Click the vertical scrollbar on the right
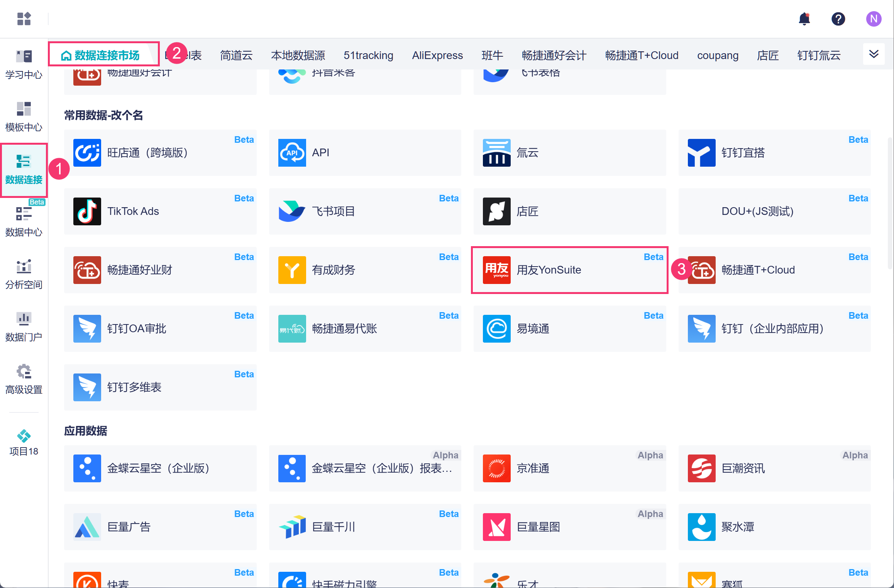The height and width of the screenshot is (588, 894). coord(890,203)
